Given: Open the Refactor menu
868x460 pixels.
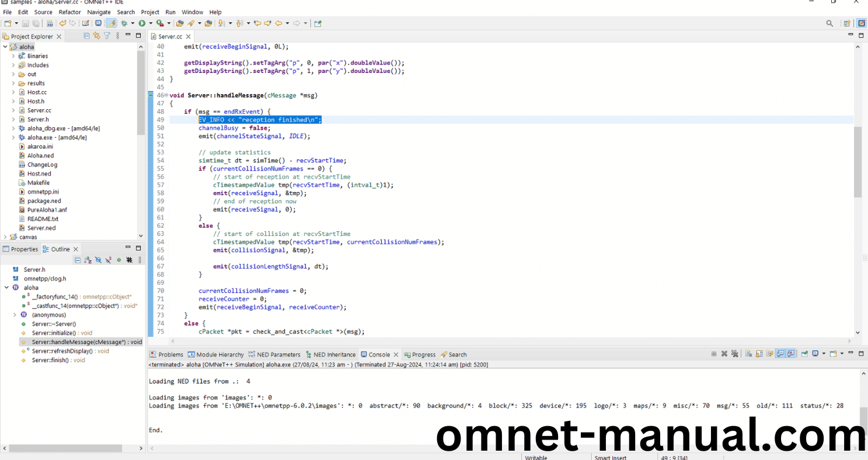Looking at the screenshot, I should (x=69, y=12).
